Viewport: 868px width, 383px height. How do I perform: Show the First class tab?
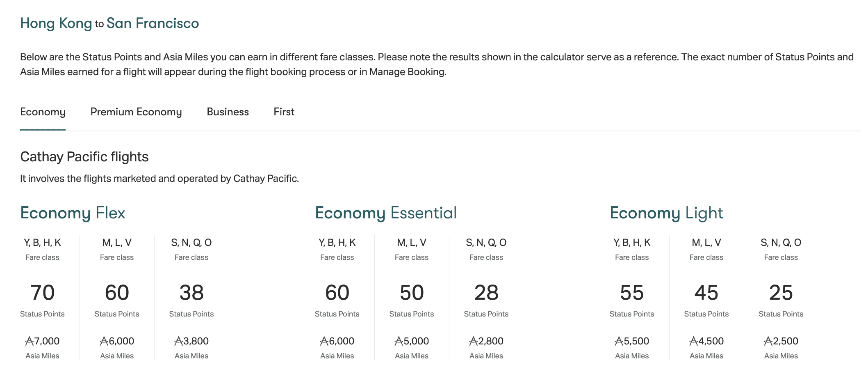[x=284, y=112]
